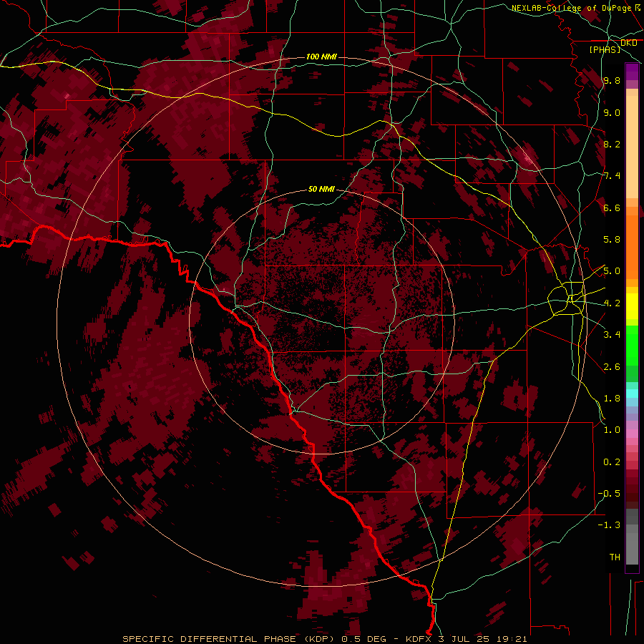Click the [PHAS] unit label
Screen dimensions: 644x644
tap(605, 50)
